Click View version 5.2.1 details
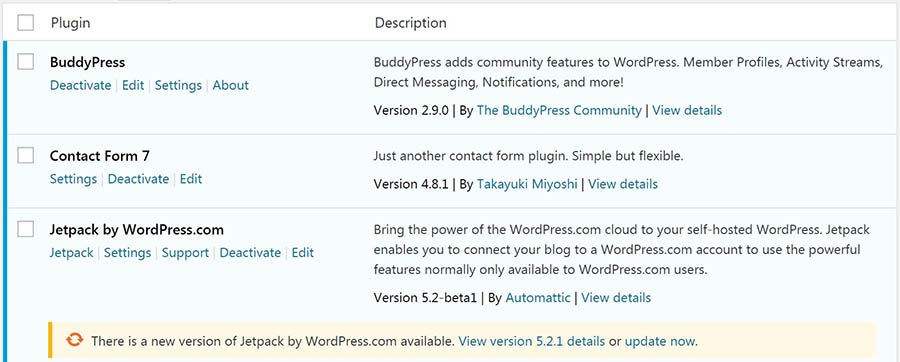 pos(532,341)
